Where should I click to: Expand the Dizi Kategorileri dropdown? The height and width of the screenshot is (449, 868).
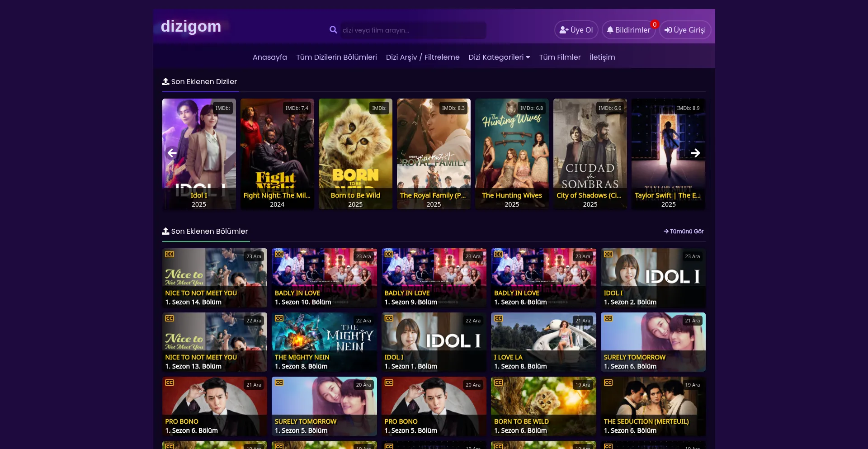click(x=499, y=57)
